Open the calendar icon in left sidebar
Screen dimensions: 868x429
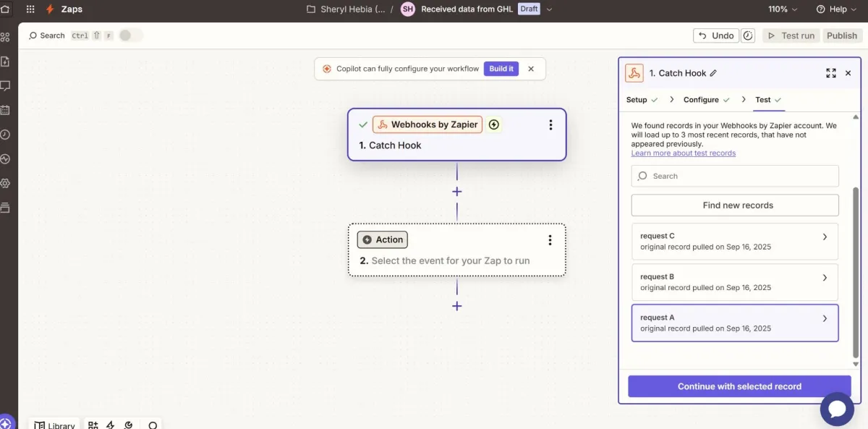point(5,110)
